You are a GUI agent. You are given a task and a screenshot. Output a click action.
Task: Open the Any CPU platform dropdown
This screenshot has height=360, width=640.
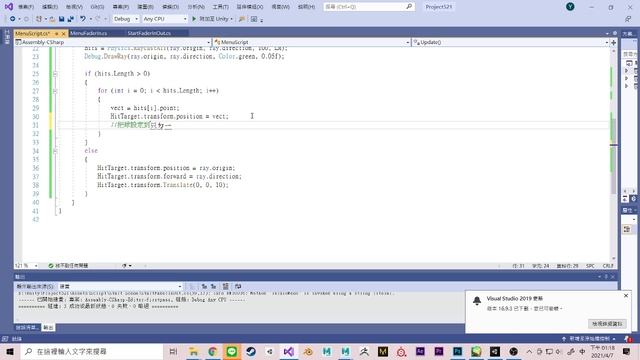point(165,19)
